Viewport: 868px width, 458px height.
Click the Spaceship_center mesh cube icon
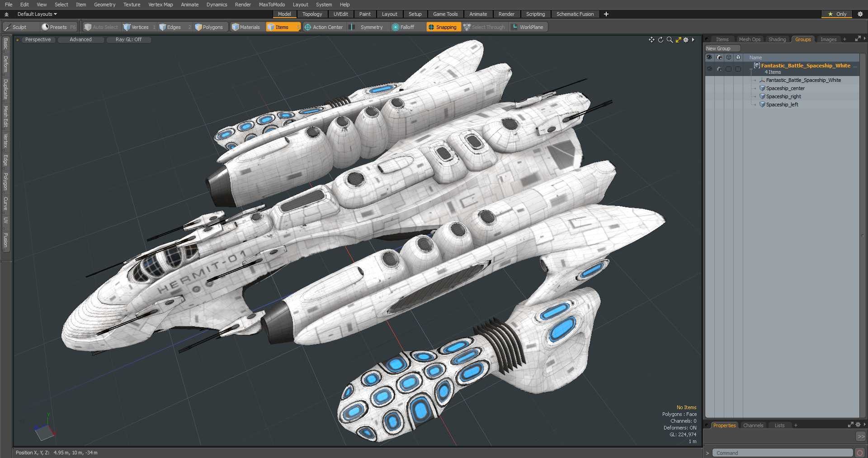(x=762, y=88)
